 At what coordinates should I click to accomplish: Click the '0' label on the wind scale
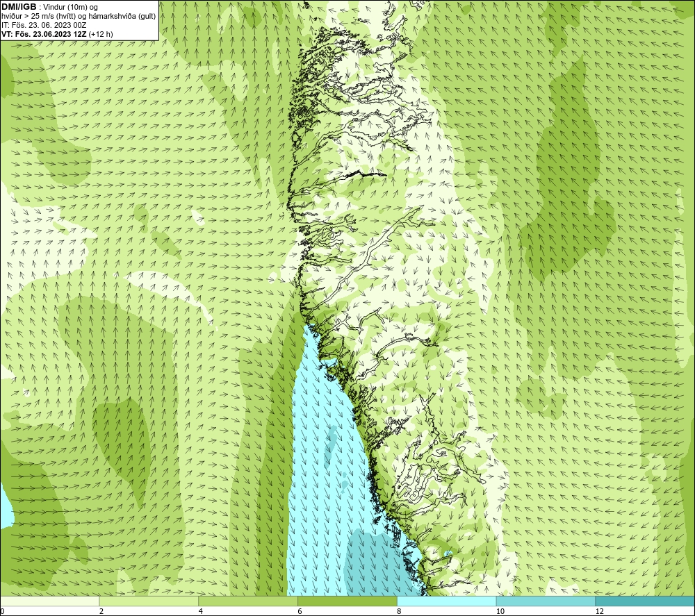click(x=2, y=612)
